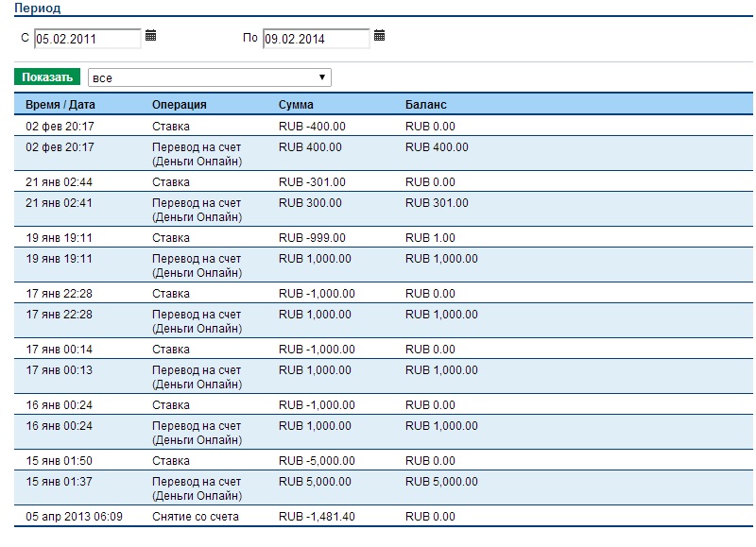Click the Операция column header
This screenshot has height=547, width=756.
(x=179, y=105)
